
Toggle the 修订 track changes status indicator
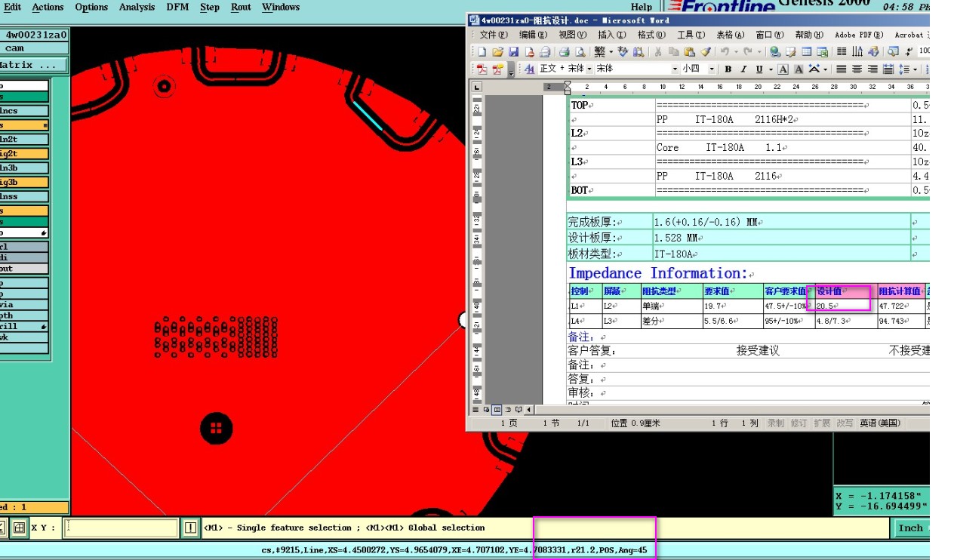pyautogui.click(x=799, y=423)
